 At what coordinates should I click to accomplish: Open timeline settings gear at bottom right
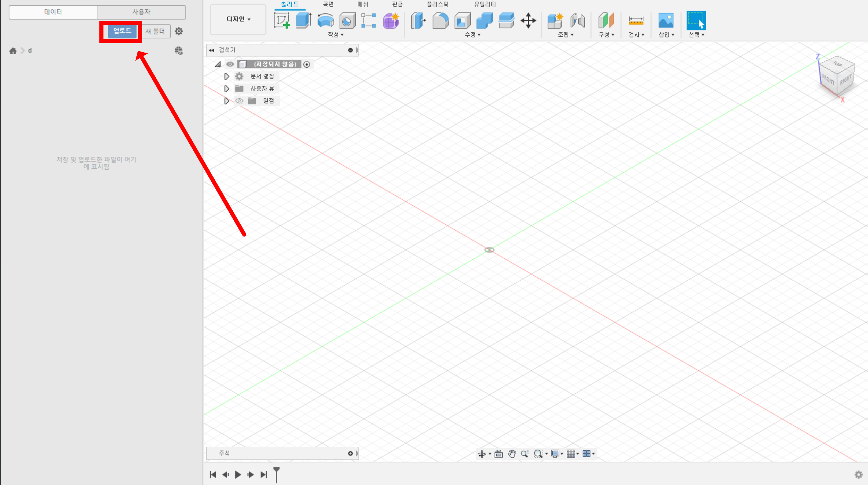tap(859, 474)
